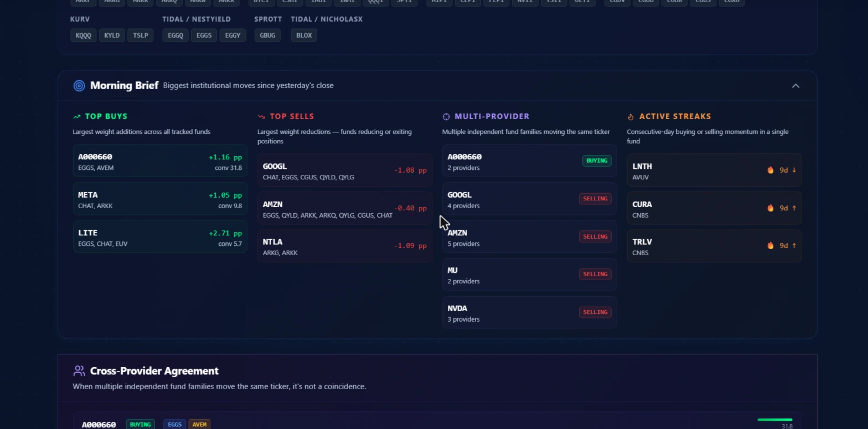The height and width of the screenshot is (429, 868).
Task: Click the Multi-Provider crosshair icon
Action: pyautogui.click(x=446, y=117)
